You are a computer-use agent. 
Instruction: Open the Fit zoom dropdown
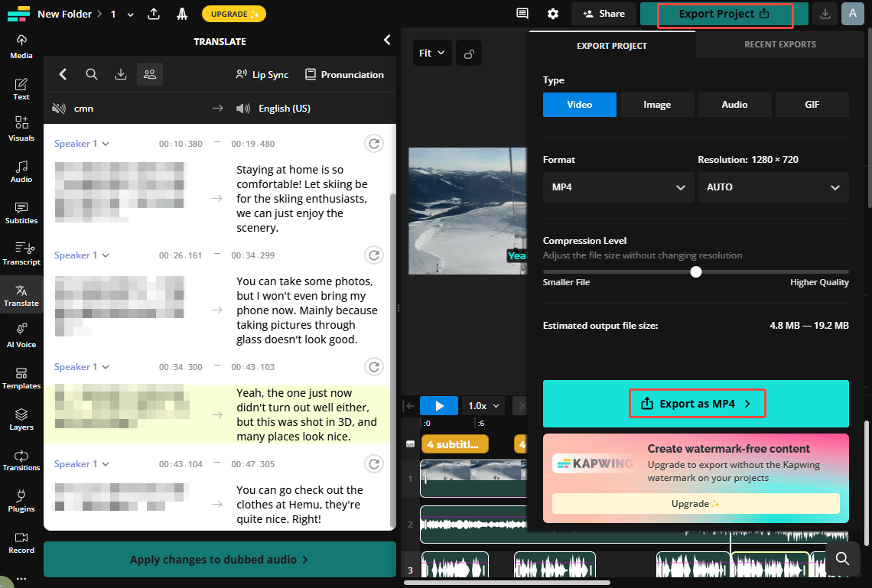click(432, 53)
